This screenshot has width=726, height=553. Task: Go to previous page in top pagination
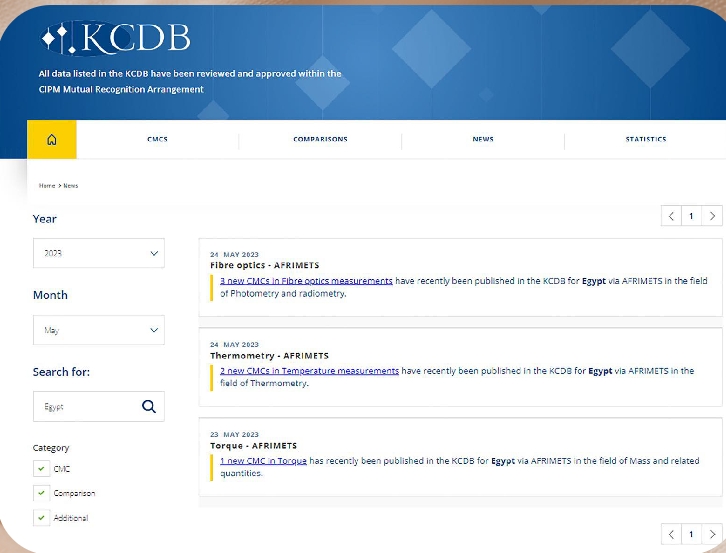[x=671, y=216]
